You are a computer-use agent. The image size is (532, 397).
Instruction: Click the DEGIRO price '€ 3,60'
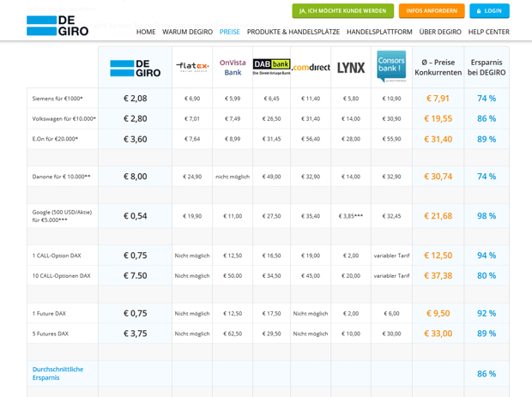click(135, 139)
